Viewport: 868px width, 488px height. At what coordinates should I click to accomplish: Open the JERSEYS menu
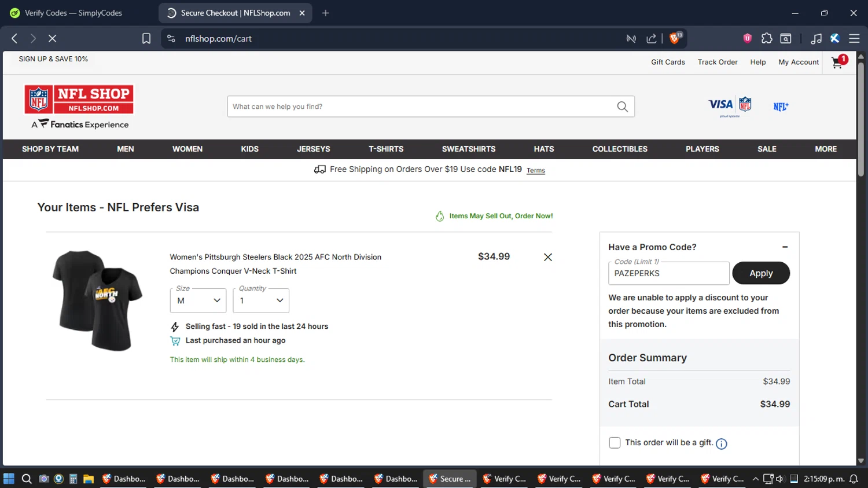click(x=314, y=149)
